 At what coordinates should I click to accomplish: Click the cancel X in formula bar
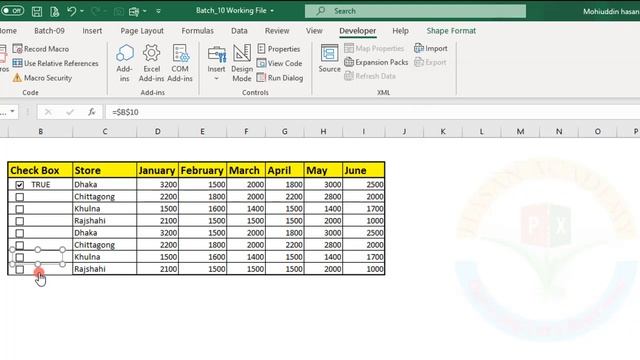click(x=48, y=112)
